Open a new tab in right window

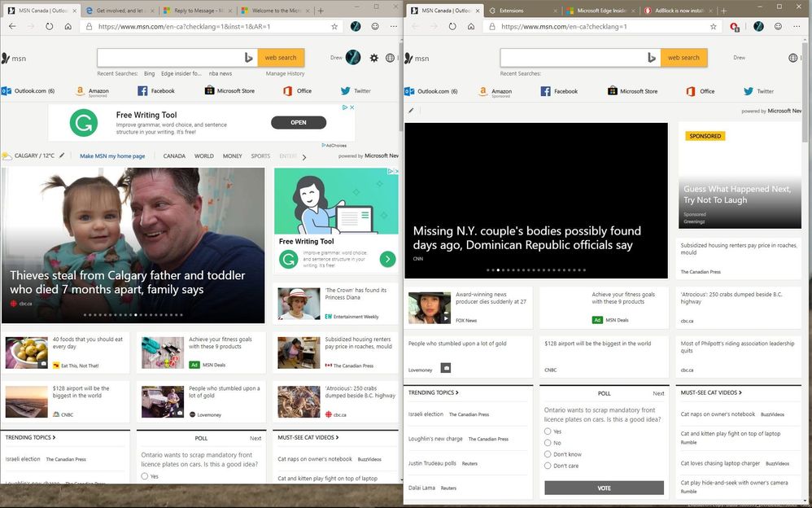coord(723,11)
